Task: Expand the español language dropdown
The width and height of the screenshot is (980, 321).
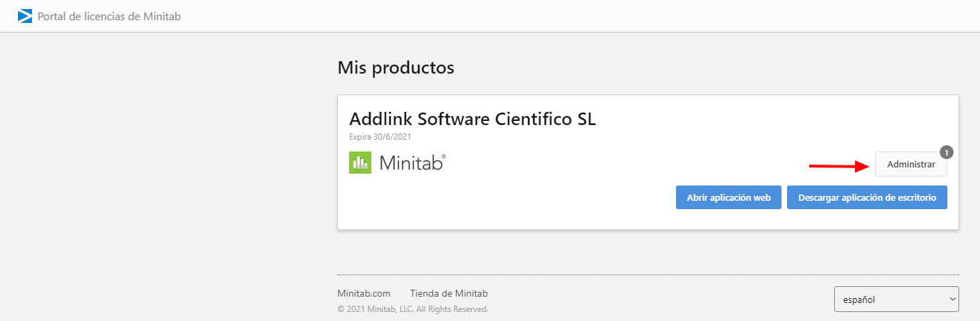Action: (x=895, y=299)
